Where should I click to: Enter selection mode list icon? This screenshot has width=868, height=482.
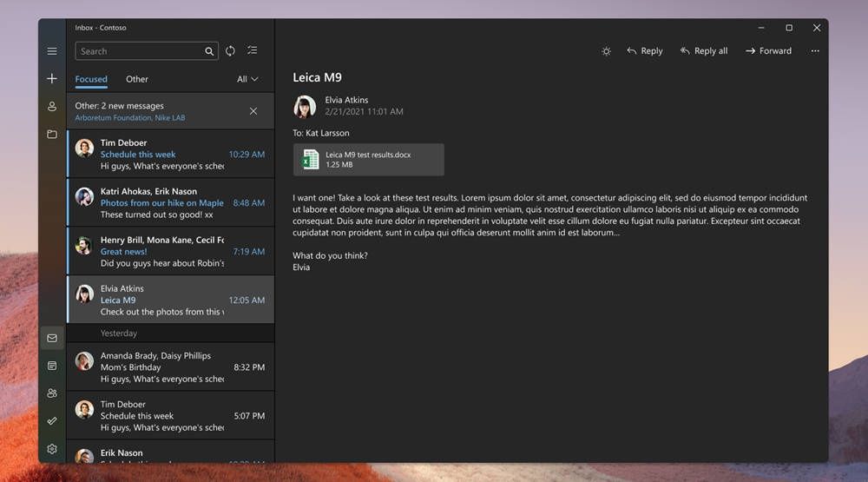click(253, 50)
